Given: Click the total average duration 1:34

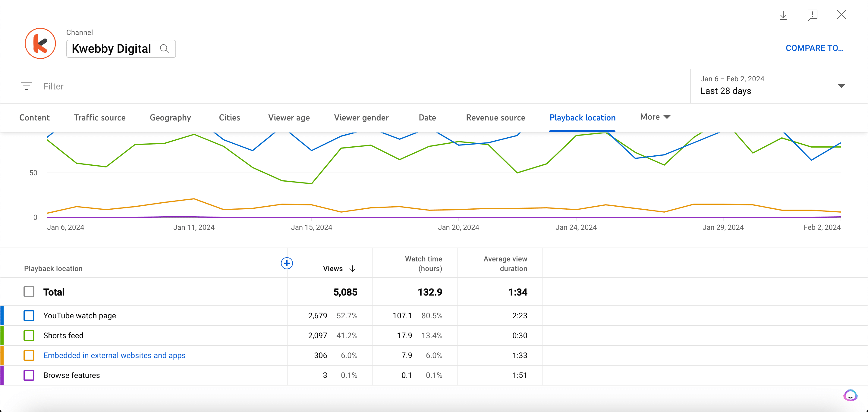Looking at the screenshot, I should pos(517,292).
